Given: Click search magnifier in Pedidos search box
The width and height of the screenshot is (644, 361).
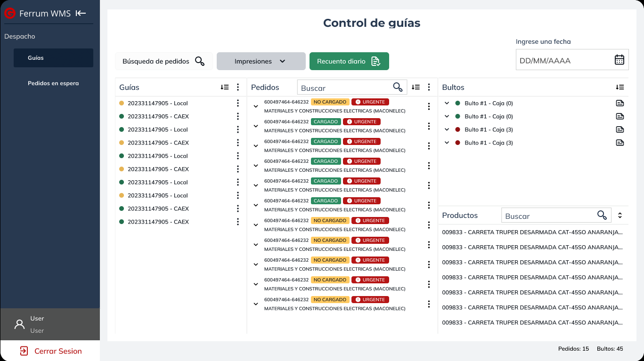Looking at the screenshot, I should point(398,87).
